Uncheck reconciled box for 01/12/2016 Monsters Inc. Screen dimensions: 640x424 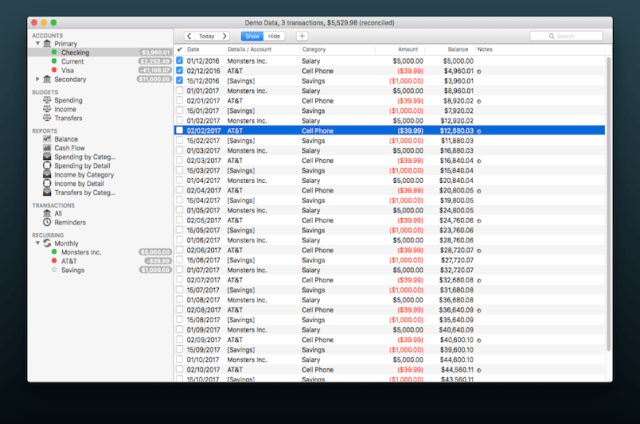(180, 61)
